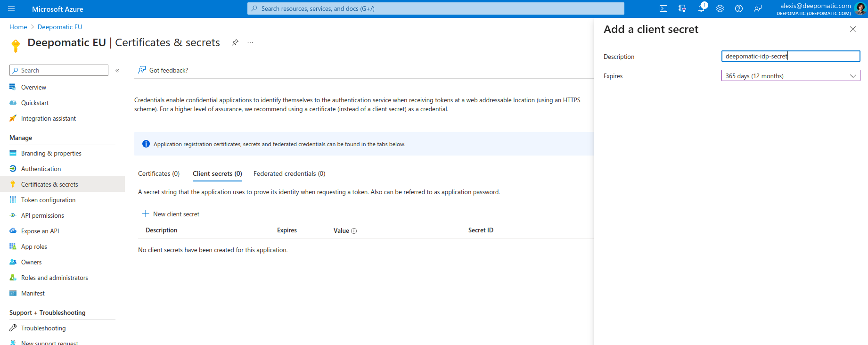Click the Value column info icon

[354, 231]
